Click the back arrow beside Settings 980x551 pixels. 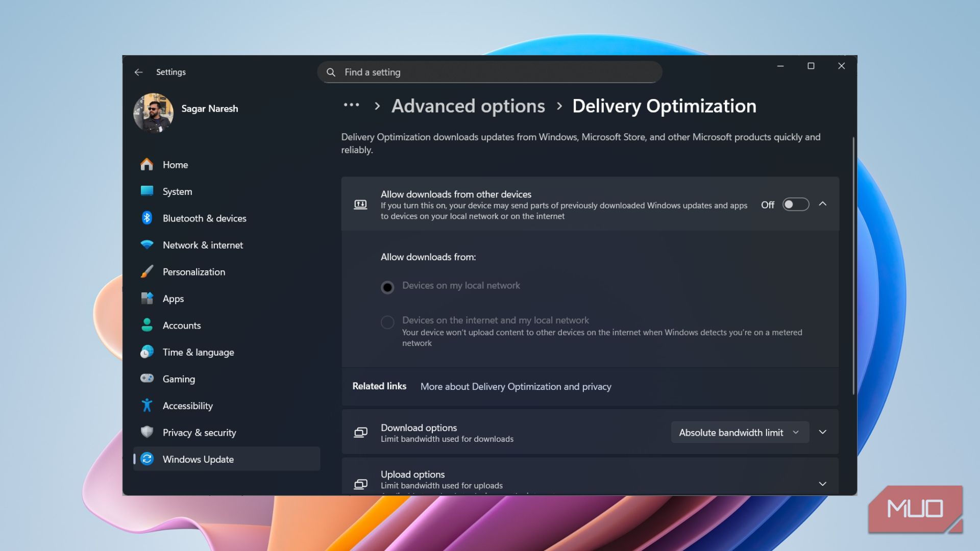click(138, 72)
